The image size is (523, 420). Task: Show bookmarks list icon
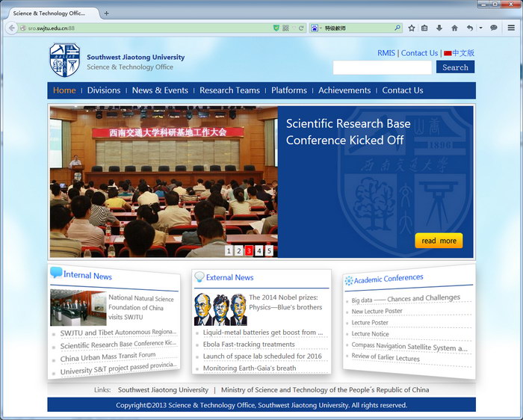[x=424, y=28]
